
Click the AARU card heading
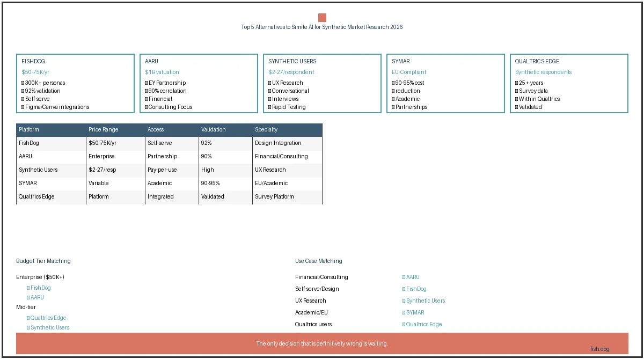pos(151,61)
